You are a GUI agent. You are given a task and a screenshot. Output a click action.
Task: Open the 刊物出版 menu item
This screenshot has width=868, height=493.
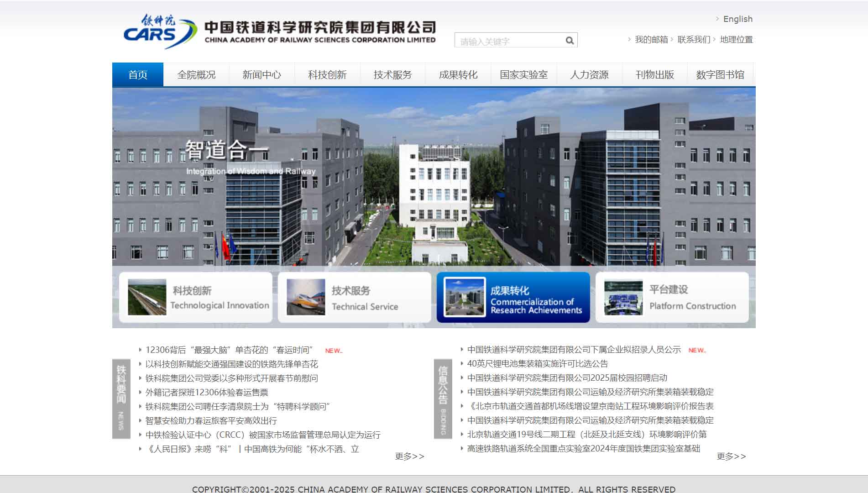point(654,74)
